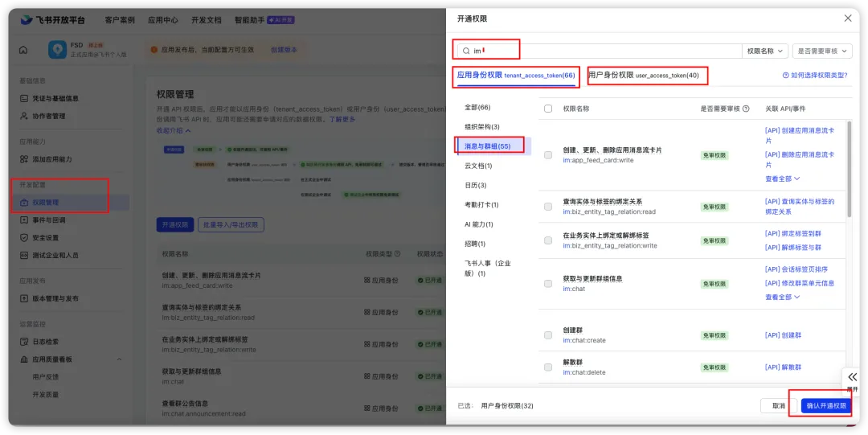868x435 pixels.
Task: Toggle the select-all checkbox in header row
Action: 548,109
